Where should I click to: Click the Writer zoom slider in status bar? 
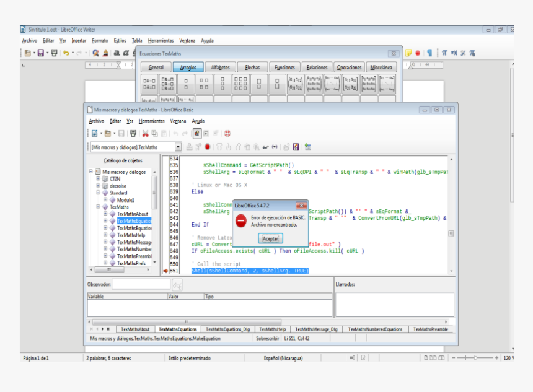pyautogui.click(x=475, y=358)
